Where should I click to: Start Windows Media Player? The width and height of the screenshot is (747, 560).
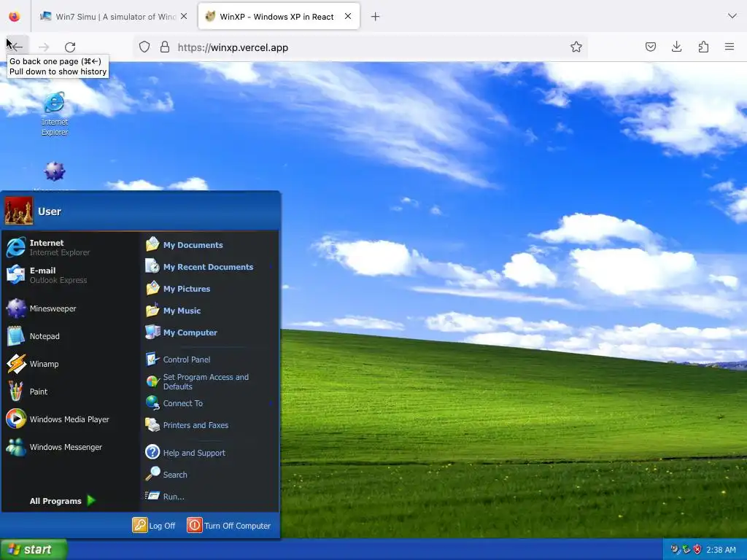pyautogui.click(x=71, y=419)
